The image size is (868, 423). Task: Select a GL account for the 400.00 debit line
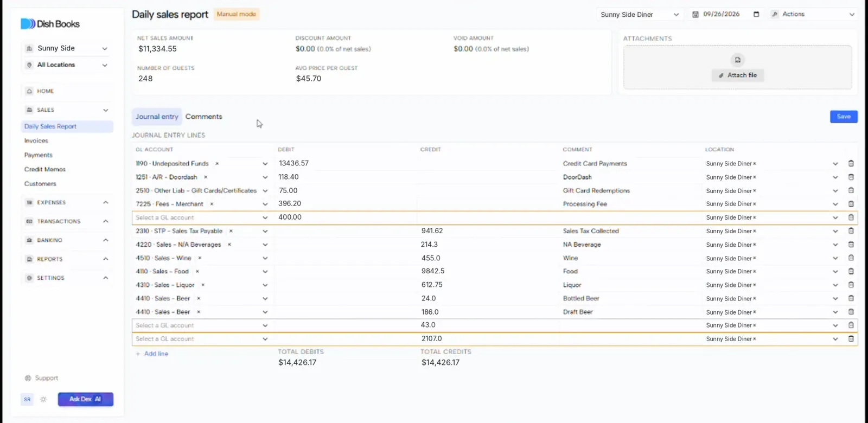[x=202, y=217]
